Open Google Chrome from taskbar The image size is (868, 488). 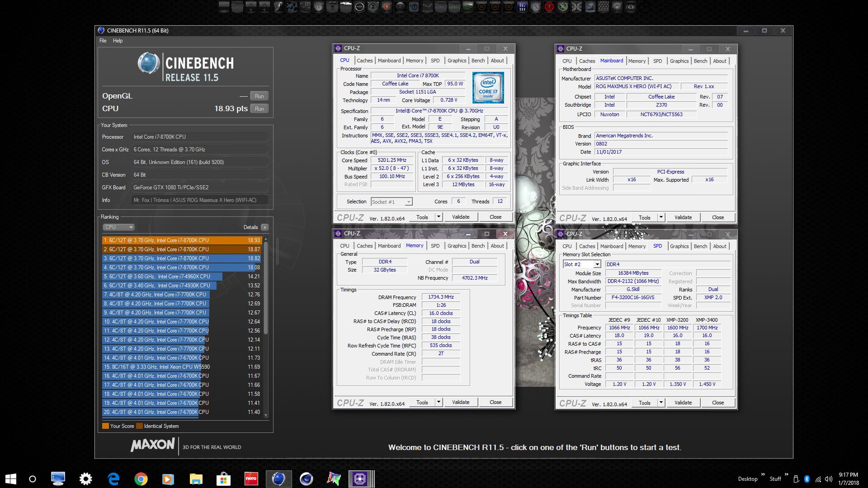click(141, 479)
